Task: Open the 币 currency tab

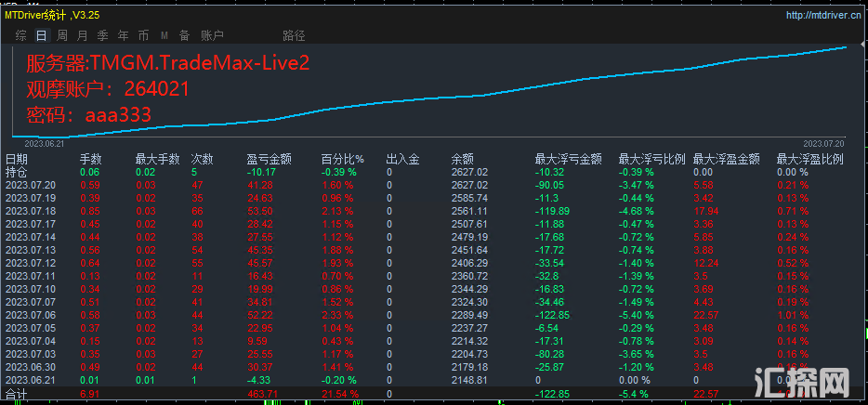Action: tap(143, 36)
